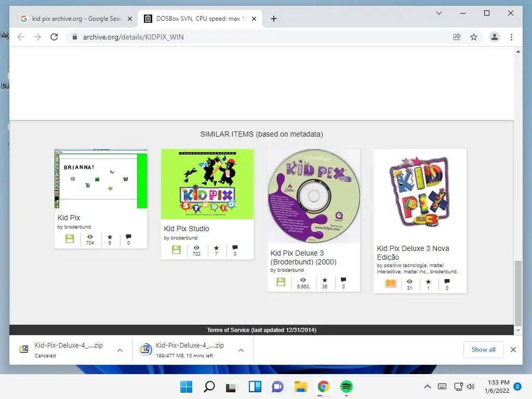Open Task View on taskbar
Screen dimensions: 532x399
coord(231,387)
